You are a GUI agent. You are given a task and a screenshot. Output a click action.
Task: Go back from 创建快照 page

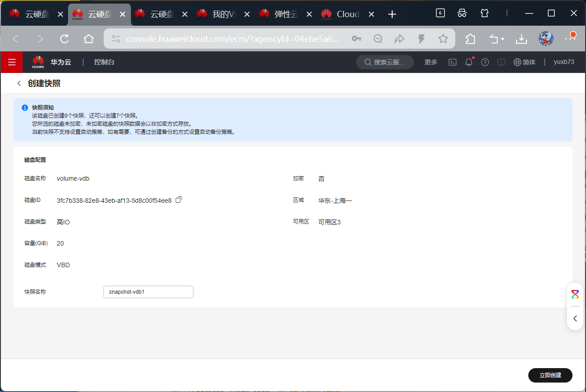pyautogui.click(x=19, y=83)
